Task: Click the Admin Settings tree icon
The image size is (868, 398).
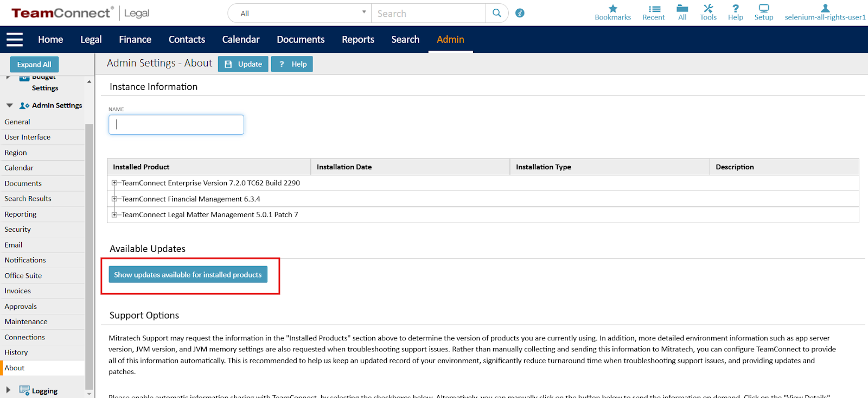Action: point(24,106)
